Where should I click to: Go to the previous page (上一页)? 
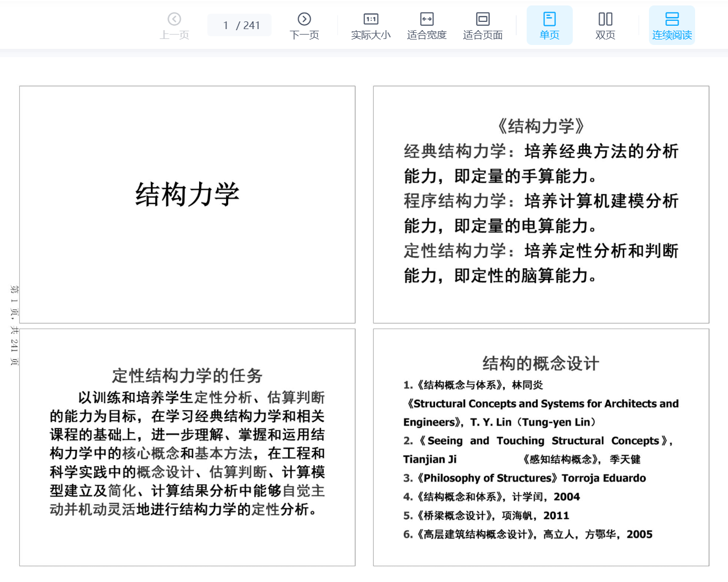click(174, 26)
